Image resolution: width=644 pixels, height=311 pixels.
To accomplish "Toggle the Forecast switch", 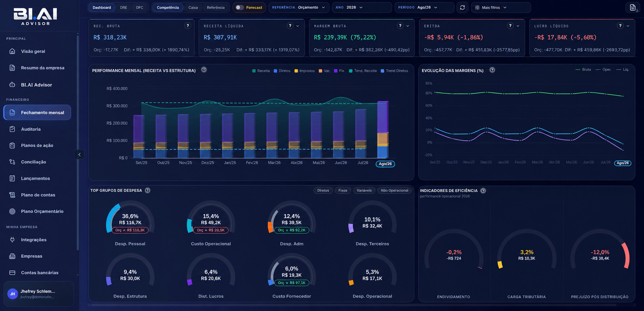I will pyautogui.click(x=240, y=7).
